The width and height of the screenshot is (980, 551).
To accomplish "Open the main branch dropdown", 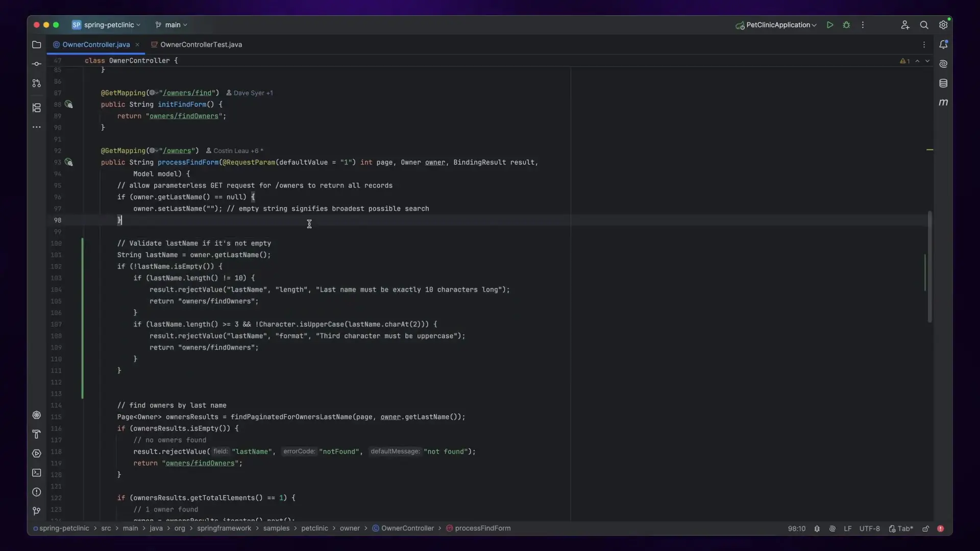I will click(x=171, y=24).
